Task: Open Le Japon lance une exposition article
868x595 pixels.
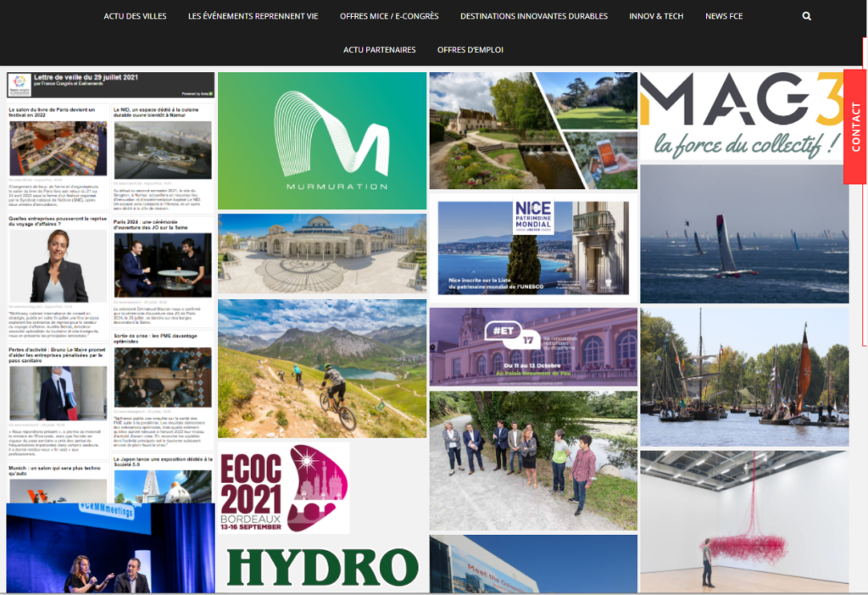Action: coord(163,462)
